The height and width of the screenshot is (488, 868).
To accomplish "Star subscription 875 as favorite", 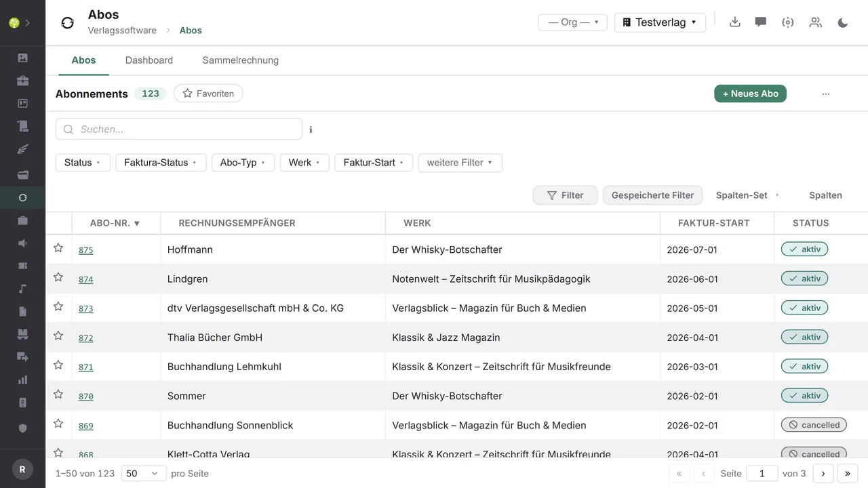I will tap(58, 248).
